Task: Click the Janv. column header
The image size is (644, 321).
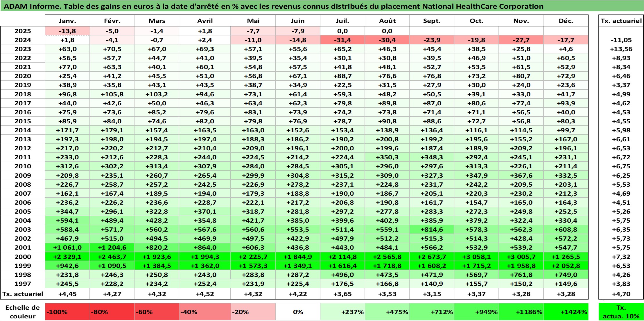Action: click(x=67, y=21)
